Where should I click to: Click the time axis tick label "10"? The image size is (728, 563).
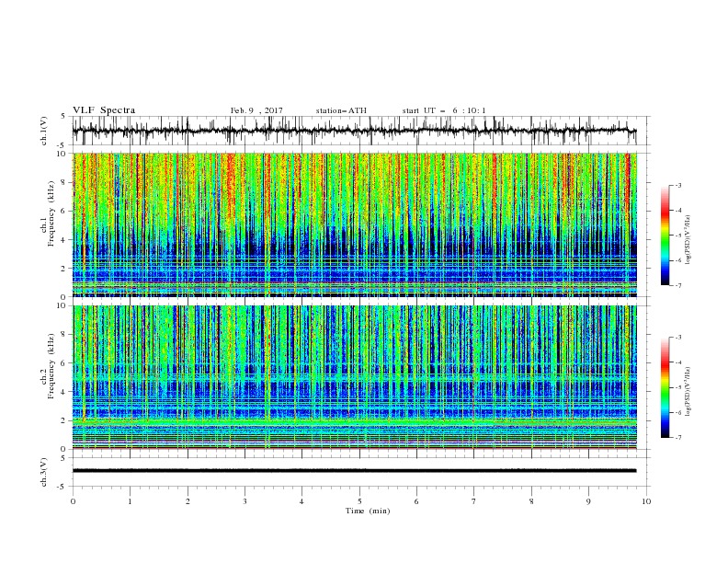click(x=646, y=501)
